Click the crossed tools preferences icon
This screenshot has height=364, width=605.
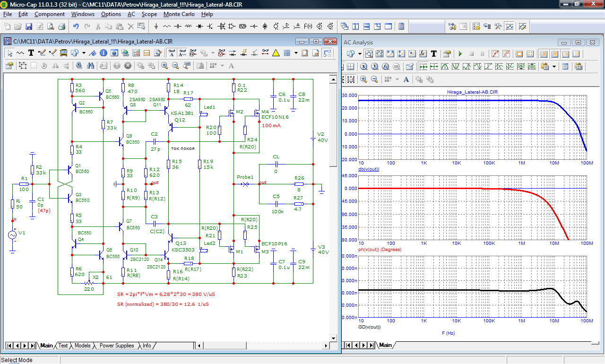(x=498, y=26)
